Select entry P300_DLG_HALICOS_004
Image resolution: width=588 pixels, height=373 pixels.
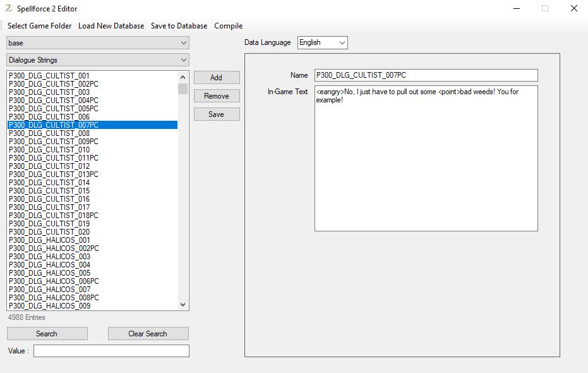92,265
